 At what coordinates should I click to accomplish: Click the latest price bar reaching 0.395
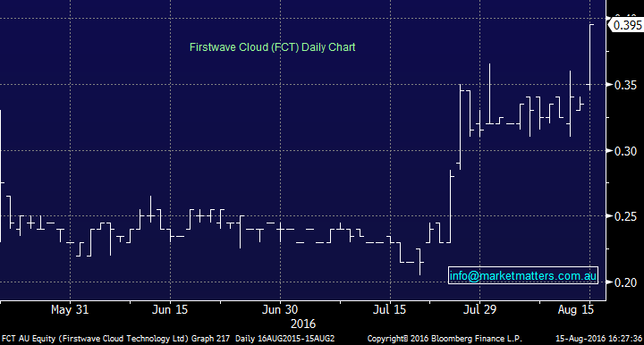coord(590,57)
